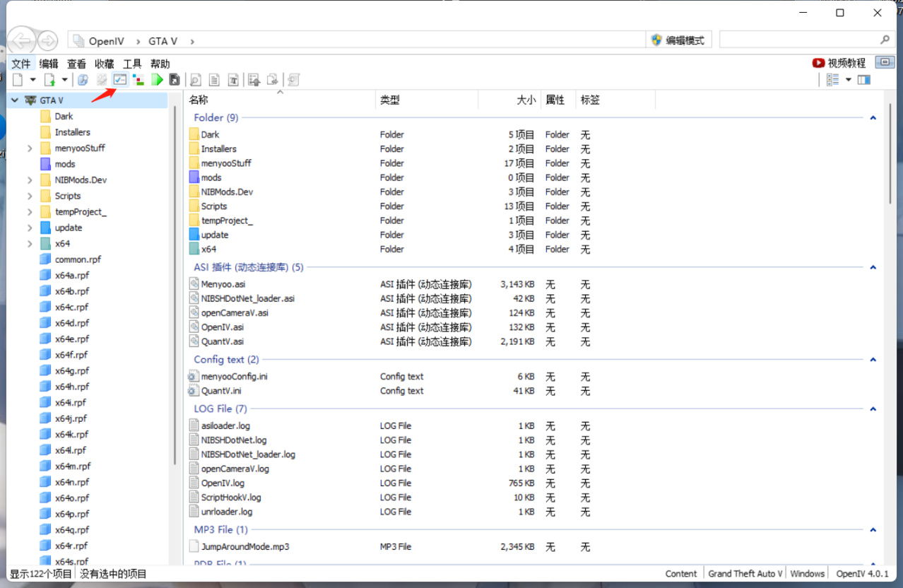This screenshot has height=588, width=903.
Task: Click the dark floppy disk save icon
Action: click(x=175, y=80)
